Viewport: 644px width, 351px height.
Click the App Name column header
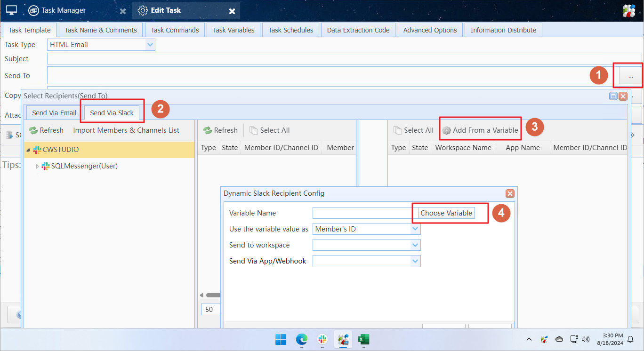point(523,148)
